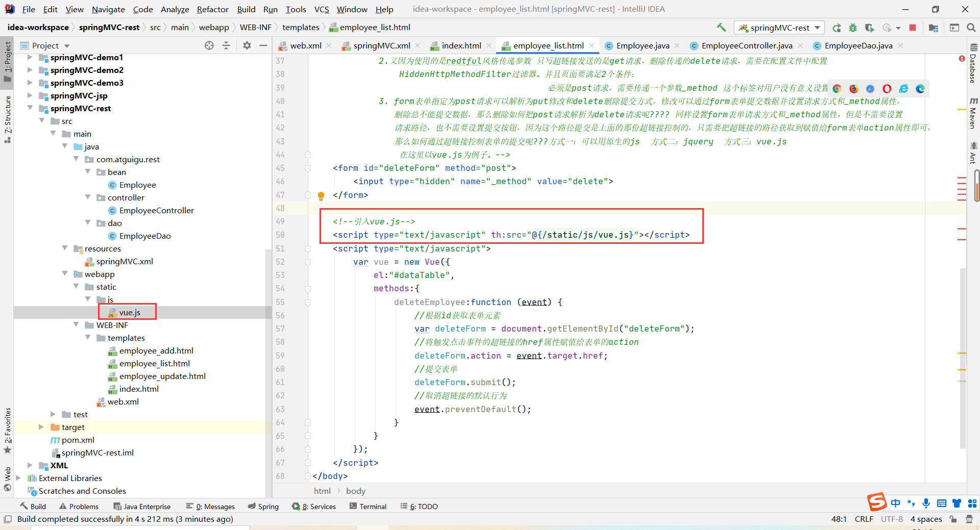Open in Edge browser icon
The width and height of the screenshot is (980, 530).
(x=920, y=89)
